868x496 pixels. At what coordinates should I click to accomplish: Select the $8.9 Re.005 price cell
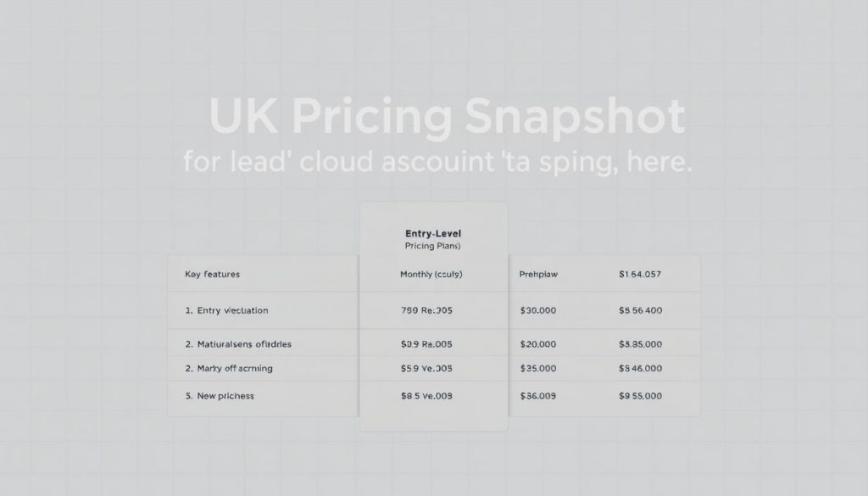[426, 344]
